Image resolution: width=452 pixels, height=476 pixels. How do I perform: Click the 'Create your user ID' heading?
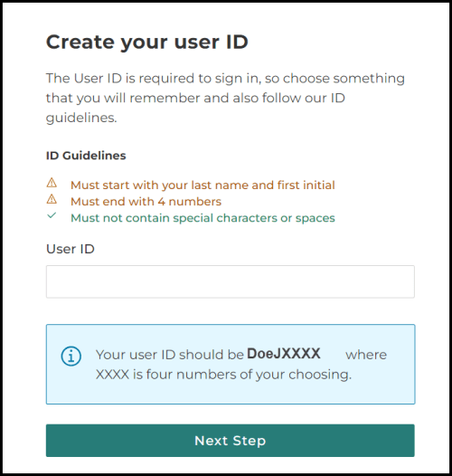pos(147,43)
